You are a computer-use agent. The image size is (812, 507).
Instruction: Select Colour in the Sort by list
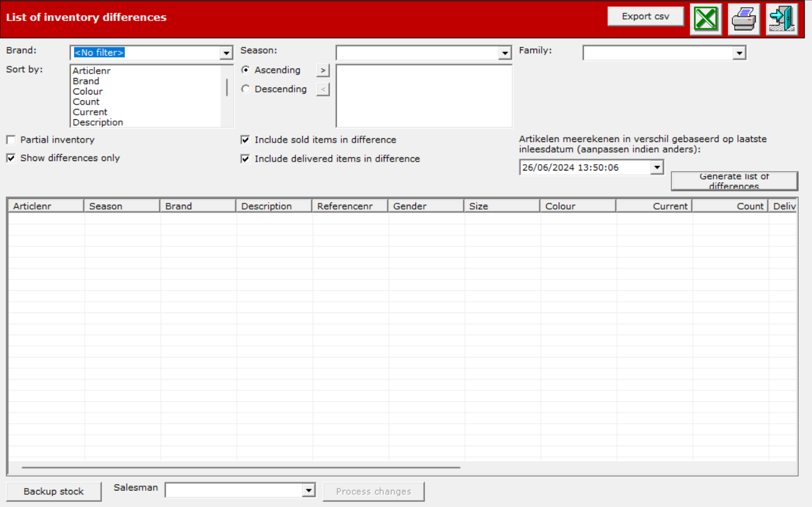tap(87, 91)
